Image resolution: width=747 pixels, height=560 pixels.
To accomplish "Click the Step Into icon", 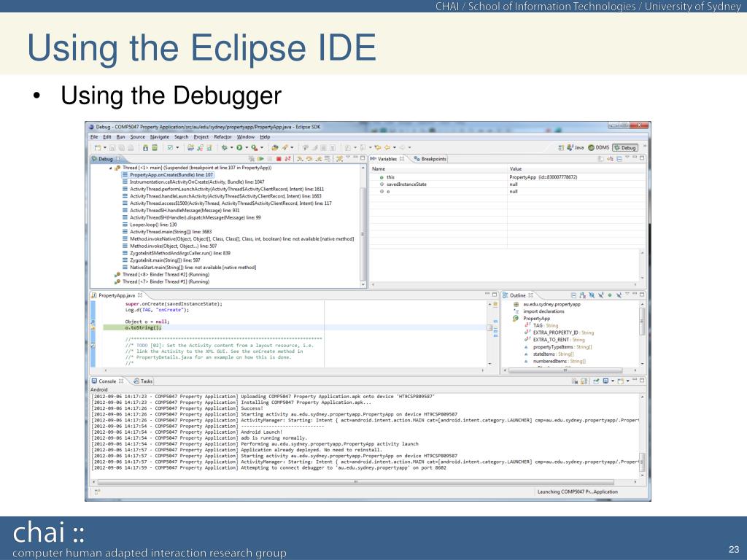I will (x=299, y=158).
